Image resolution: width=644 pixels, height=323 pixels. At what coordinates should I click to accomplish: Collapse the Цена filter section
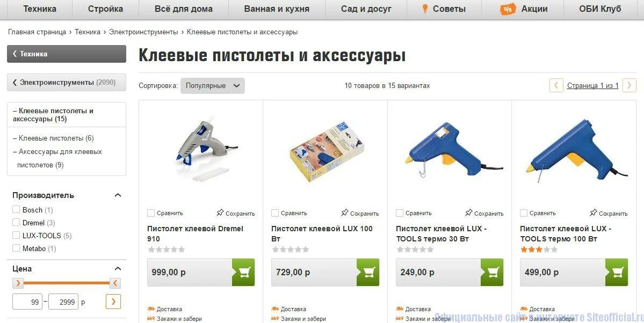[118, 269]
